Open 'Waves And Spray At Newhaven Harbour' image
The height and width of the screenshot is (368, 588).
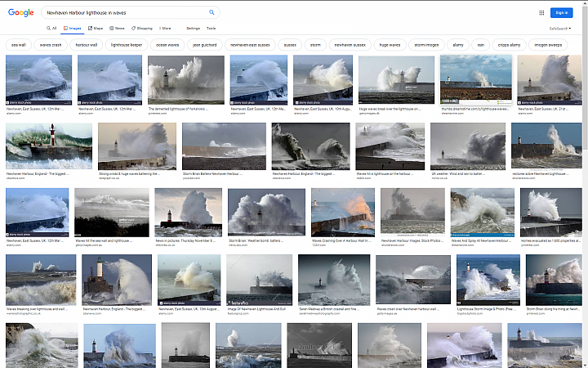click(x=483, y=213)
